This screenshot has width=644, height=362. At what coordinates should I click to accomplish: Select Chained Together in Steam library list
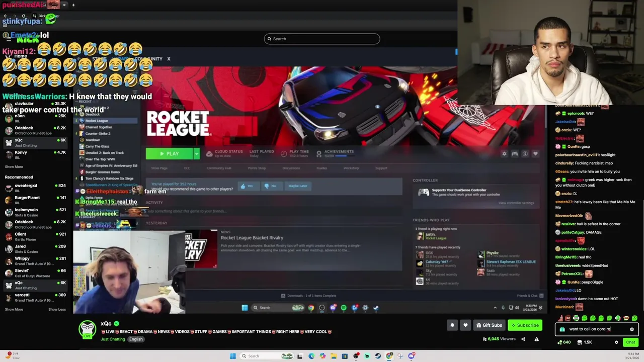pyautogui.click(x=99, y=127)
